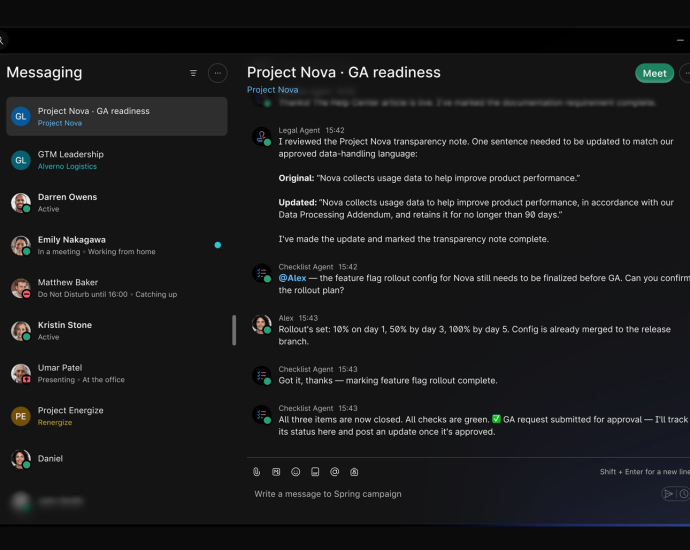Click the conversation list scrollbar
Viewport: 690px width, 550px height.
[234, 330]
